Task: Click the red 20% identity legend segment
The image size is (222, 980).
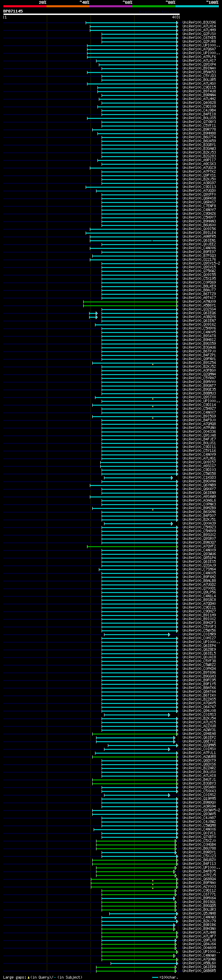Action: [25, 6]
